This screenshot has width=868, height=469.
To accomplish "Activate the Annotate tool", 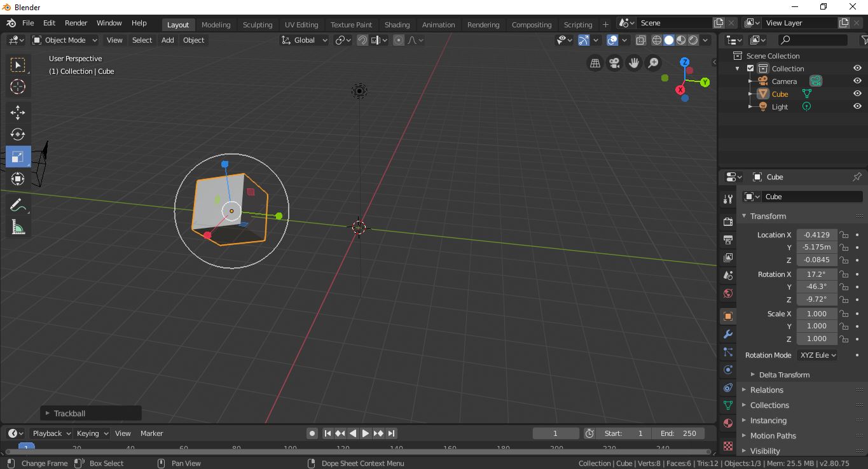I will pyautogui.click(x=17, y=204).
